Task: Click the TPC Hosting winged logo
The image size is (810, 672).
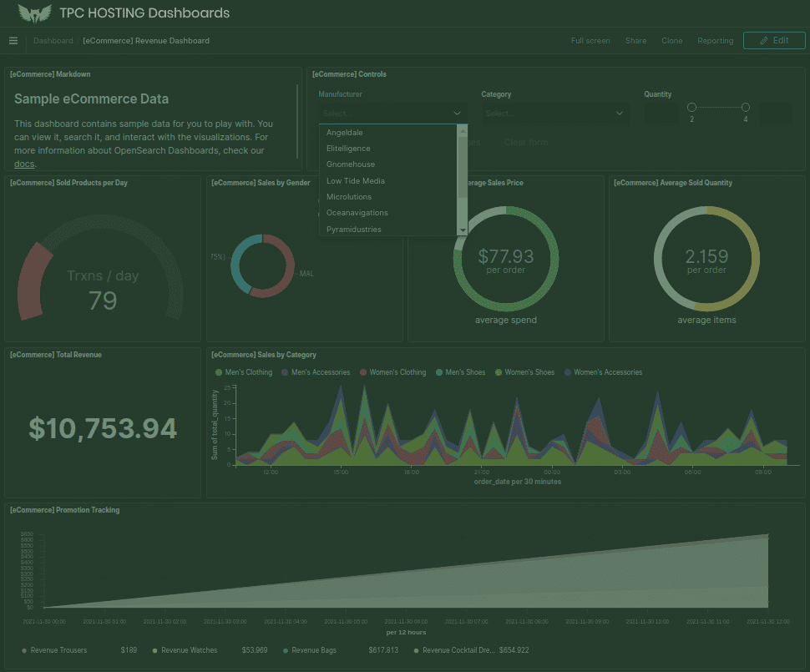Action: tap(34, 13)
